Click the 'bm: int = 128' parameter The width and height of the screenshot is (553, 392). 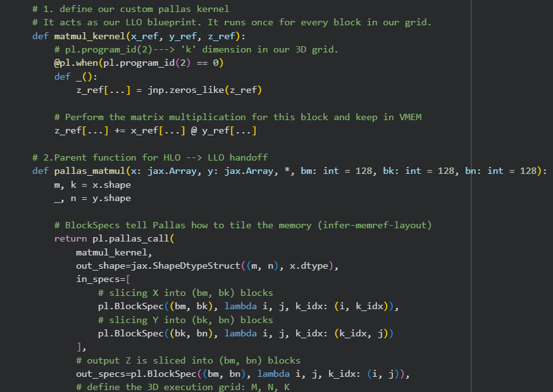click(x=336, y=171)
